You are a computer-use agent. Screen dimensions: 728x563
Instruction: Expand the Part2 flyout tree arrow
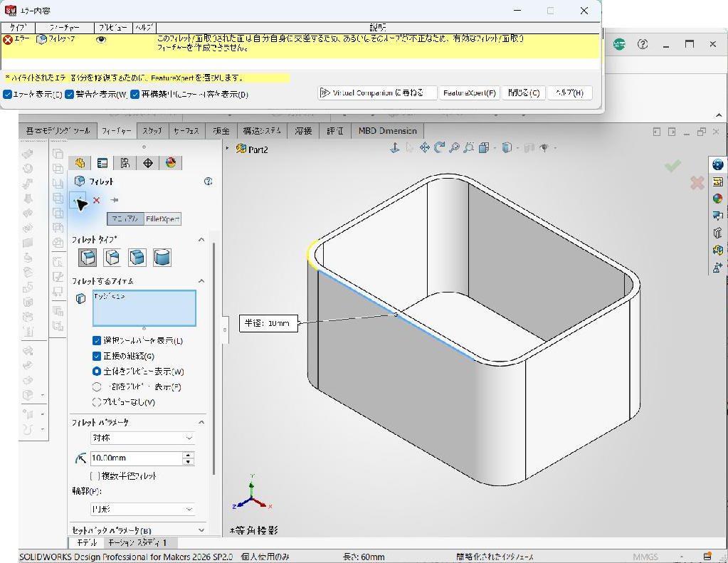pyautogui.click(x=228, y=149)
